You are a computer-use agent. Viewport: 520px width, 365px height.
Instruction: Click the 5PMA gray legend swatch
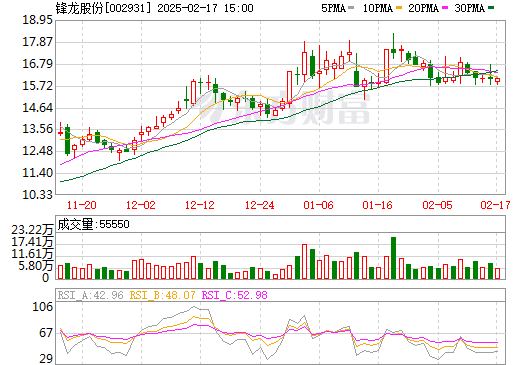coord(351,7)
